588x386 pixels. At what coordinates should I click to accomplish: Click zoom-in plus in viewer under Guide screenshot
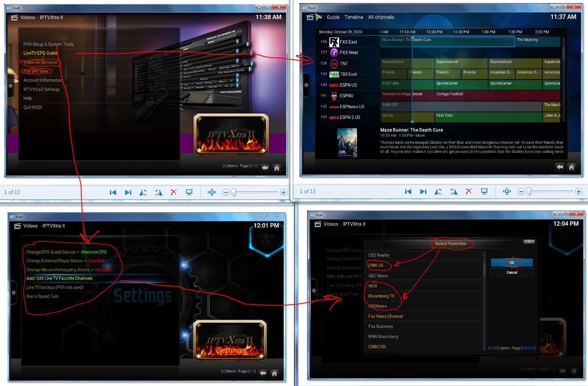click(578, 191)
